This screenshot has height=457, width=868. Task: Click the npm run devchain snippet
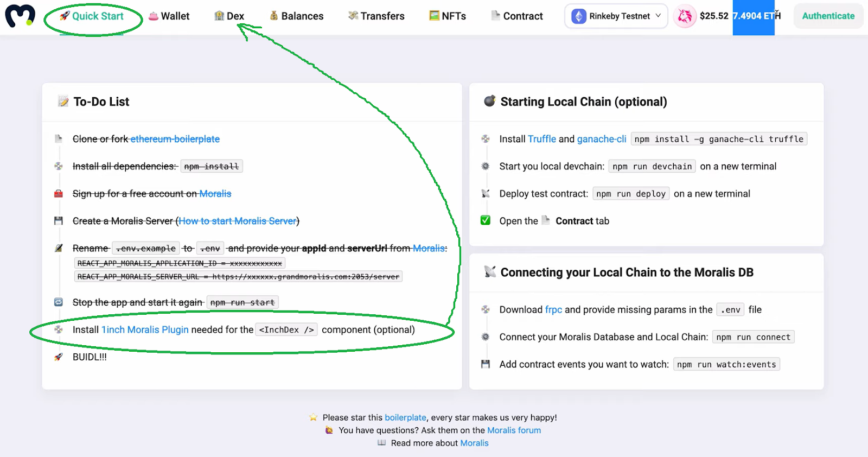point(652,167)
